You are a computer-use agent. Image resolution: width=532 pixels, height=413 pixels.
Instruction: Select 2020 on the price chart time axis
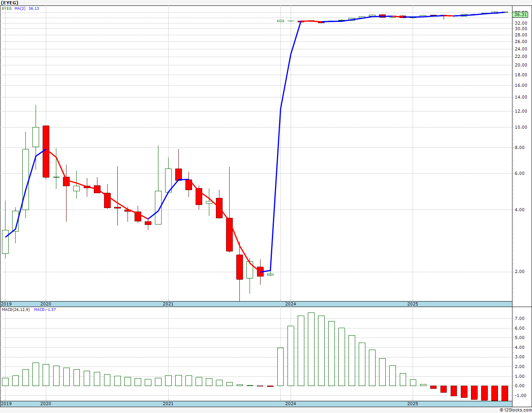point(46,304)
